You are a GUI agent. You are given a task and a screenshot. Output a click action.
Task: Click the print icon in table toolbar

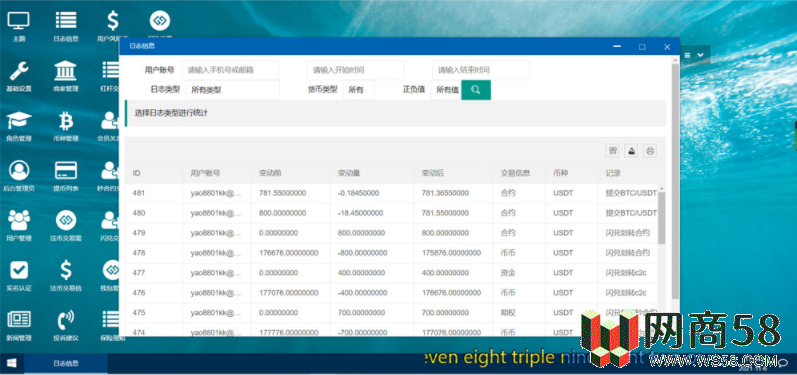point(650,150)
